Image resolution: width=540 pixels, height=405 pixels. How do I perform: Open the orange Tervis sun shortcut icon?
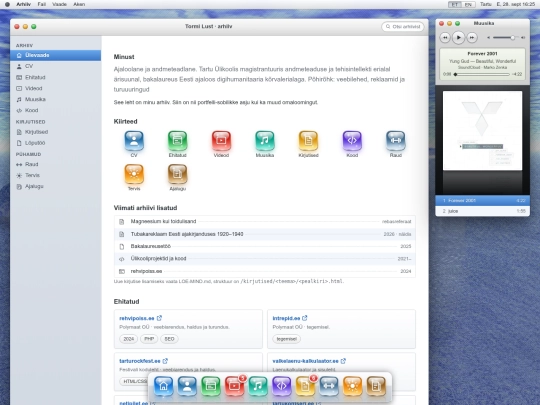coord(134,174)
